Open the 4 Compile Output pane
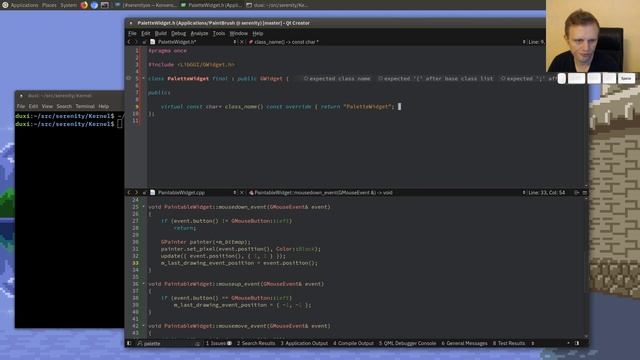The height and width of the screenshot is (360, 640). click(x=353, y=343)
